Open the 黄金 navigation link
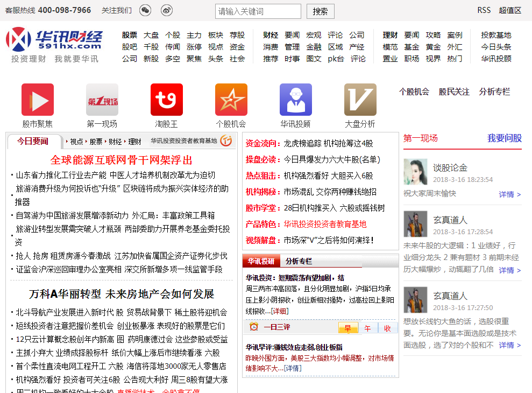This screenshot has width=532, height=393. (433, 47)
